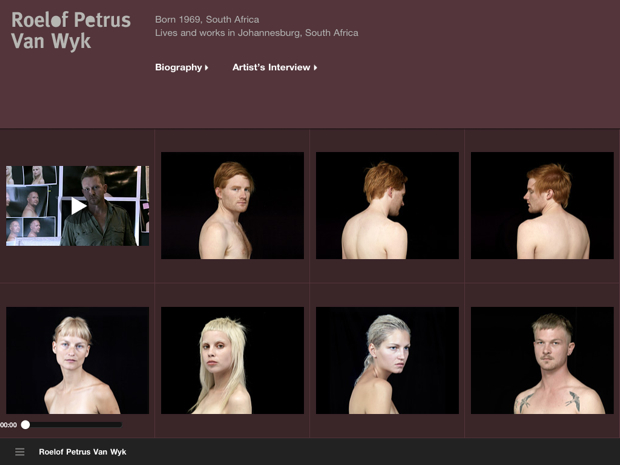This screenshot has width=620, height=465.
Task: Open photo showing red-haired man's back
Action: pyautogui.click(x=388, y=206)
